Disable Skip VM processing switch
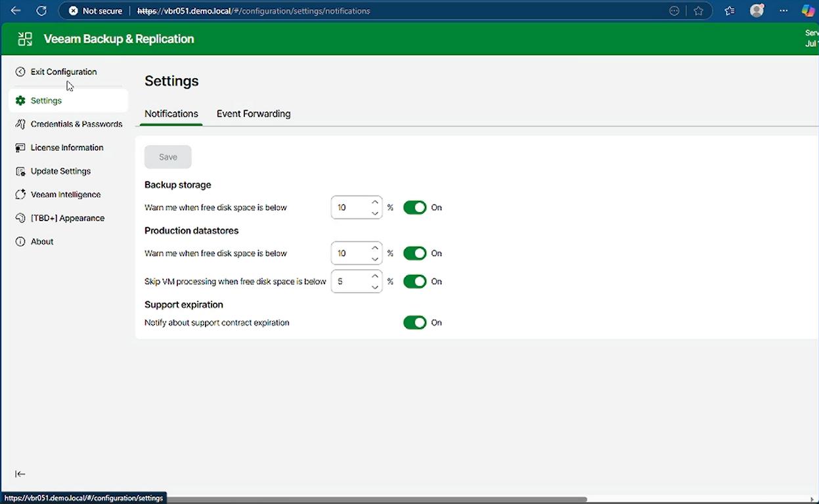Screen dimensions: 819x504 pyautogui.click(x=414, y=282)
